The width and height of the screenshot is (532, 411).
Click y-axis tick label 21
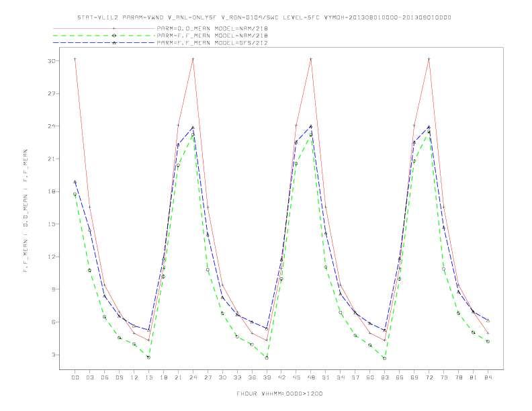[x=52, y=159]
